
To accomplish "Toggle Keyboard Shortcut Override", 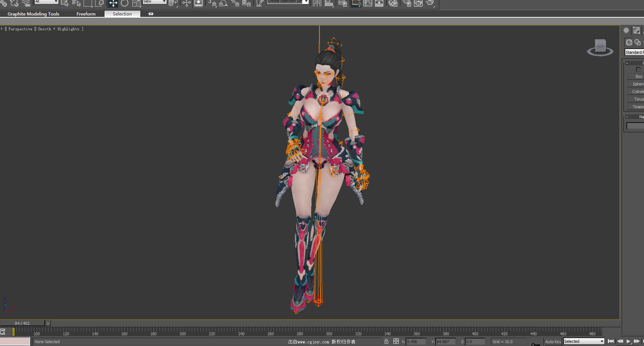I will click(198, 3).
